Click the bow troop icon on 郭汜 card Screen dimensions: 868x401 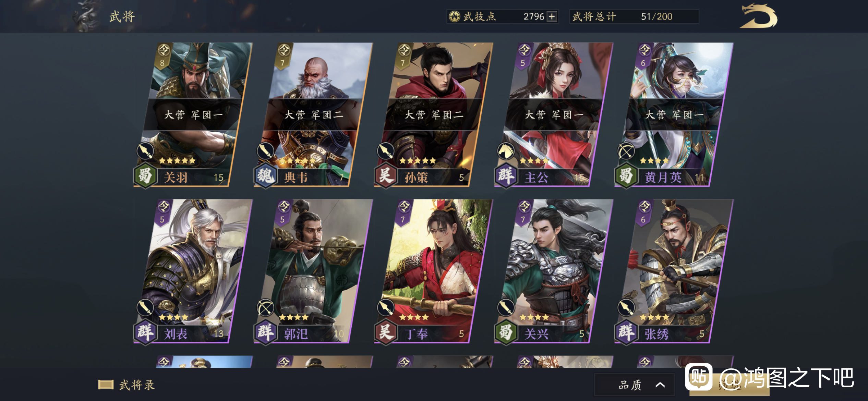266,308
